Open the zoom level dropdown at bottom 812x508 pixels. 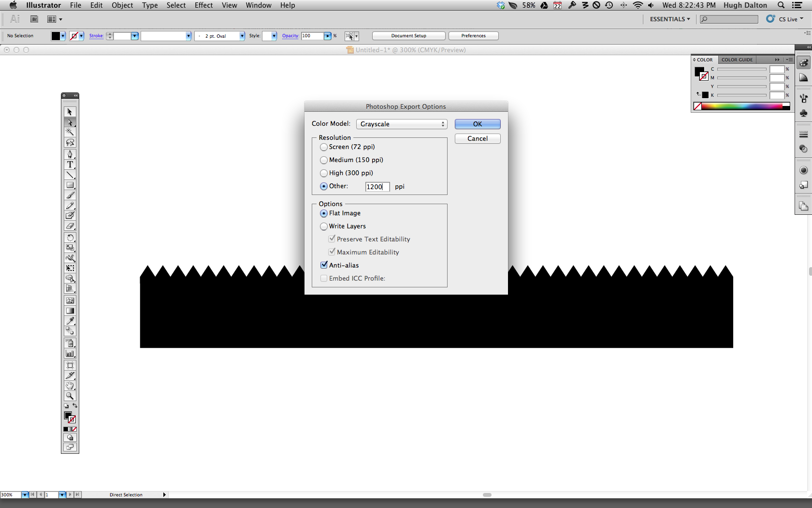point(25,494)
